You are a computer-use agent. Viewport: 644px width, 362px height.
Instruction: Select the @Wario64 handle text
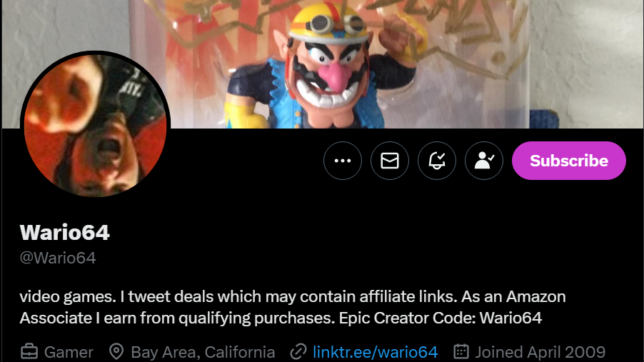coord(58,258)
